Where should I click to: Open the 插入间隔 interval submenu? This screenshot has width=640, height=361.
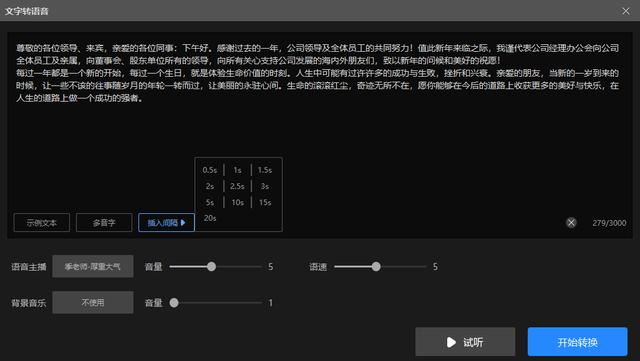coord(167,223)
